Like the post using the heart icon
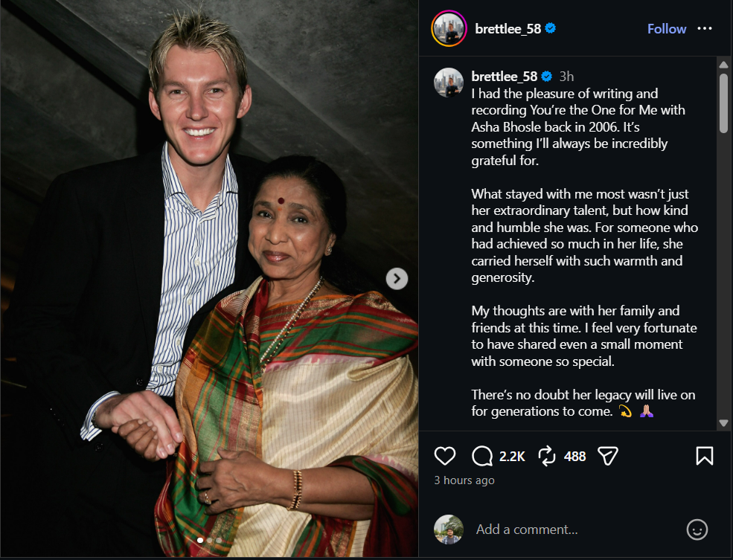This screenshot has width=733, height=560. tap(444, 456)
